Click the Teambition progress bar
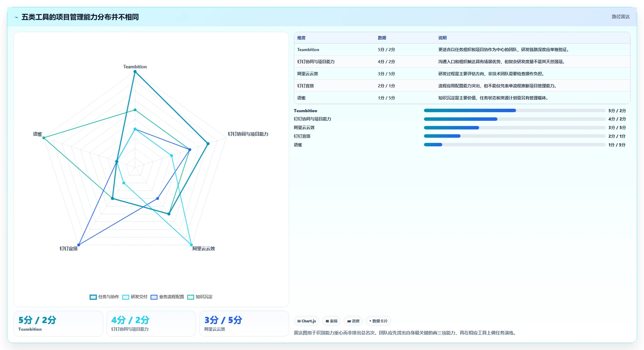644x350 pixels. (514, 110)
